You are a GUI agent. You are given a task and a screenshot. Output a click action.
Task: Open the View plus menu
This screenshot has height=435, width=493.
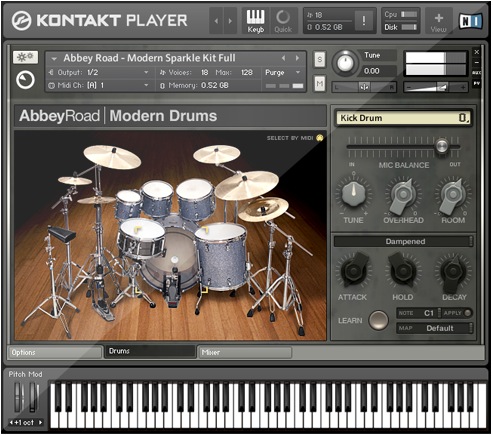(x=439, y=21)
